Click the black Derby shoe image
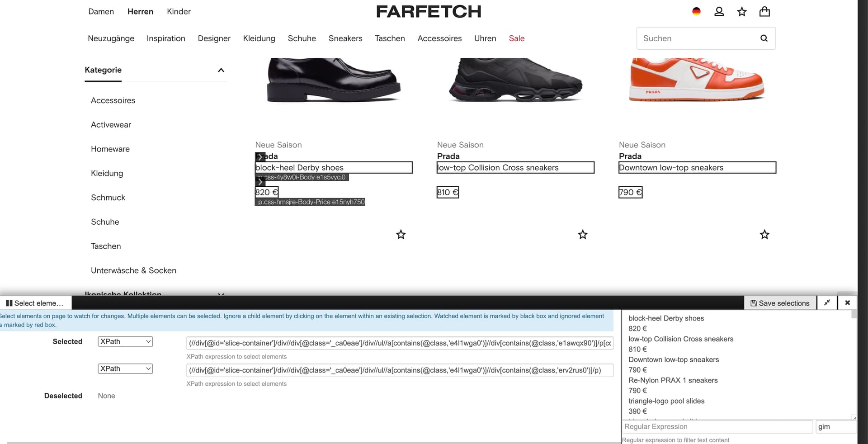 334,80
